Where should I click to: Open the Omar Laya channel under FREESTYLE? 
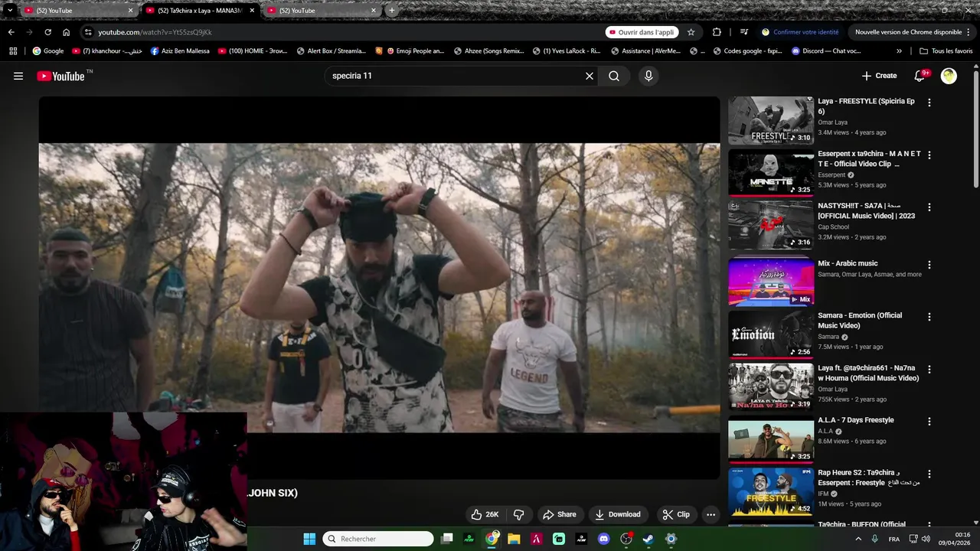click(x=832, y=122)
